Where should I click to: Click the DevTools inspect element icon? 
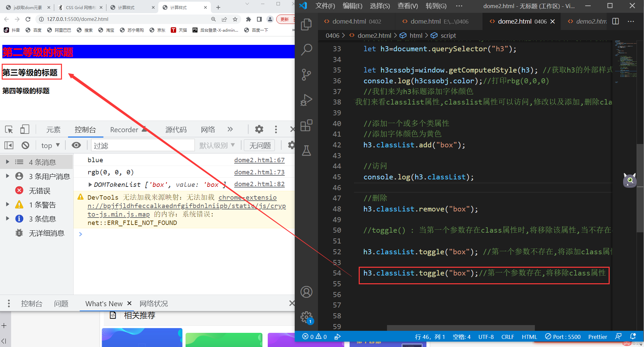pyautogui.click(x=9, y=129)
